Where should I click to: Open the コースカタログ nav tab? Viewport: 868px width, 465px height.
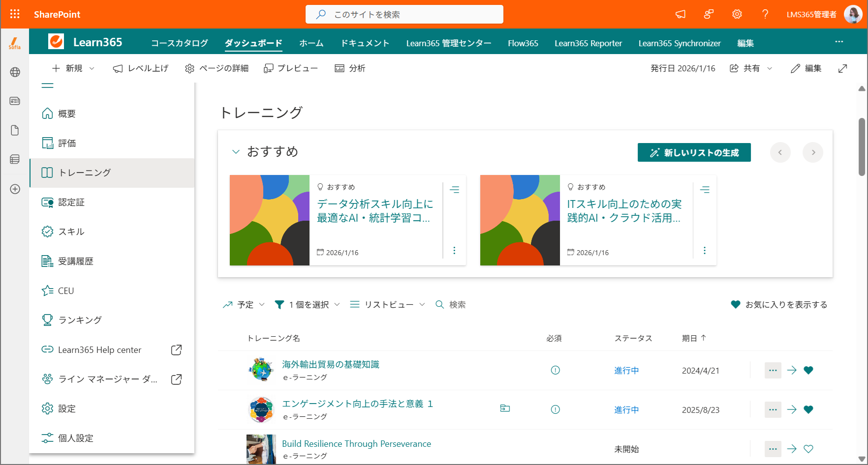(x=180, y=43)
